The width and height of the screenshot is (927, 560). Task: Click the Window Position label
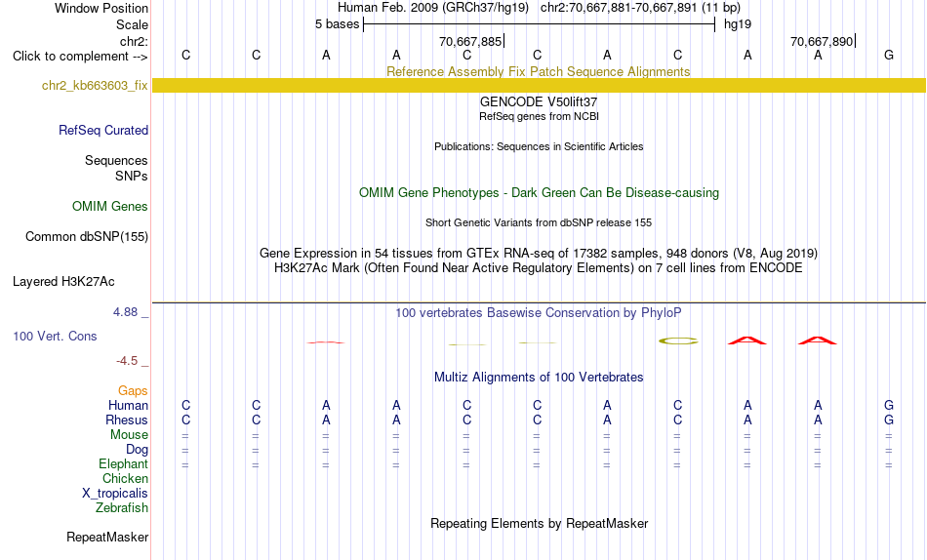[x=101, y=8]
